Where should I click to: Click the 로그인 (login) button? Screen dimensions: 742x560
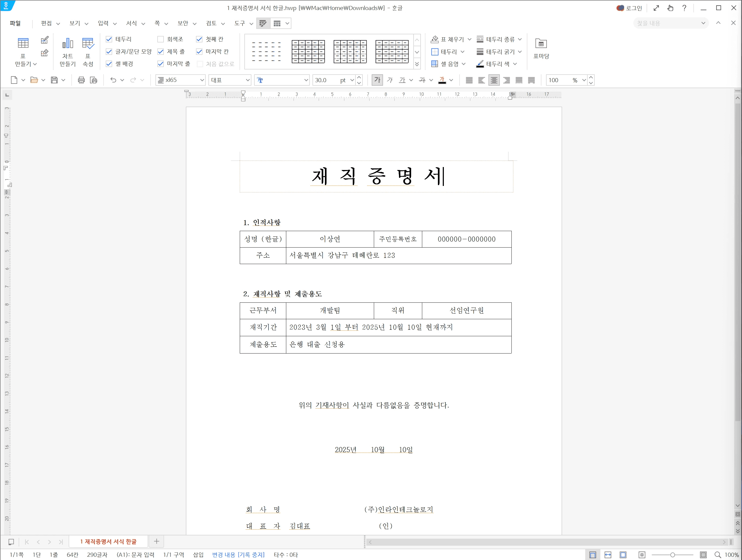(630, 7)
